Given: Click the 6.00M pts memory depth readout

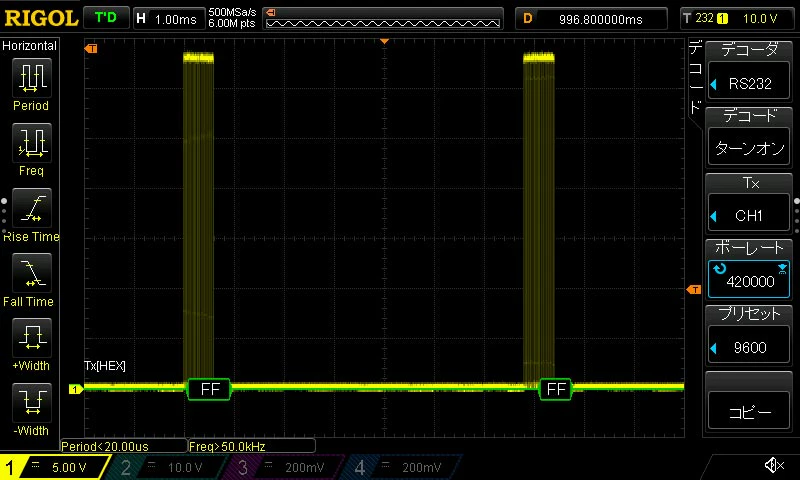Looking at the screenshot, I should [232, 23].
